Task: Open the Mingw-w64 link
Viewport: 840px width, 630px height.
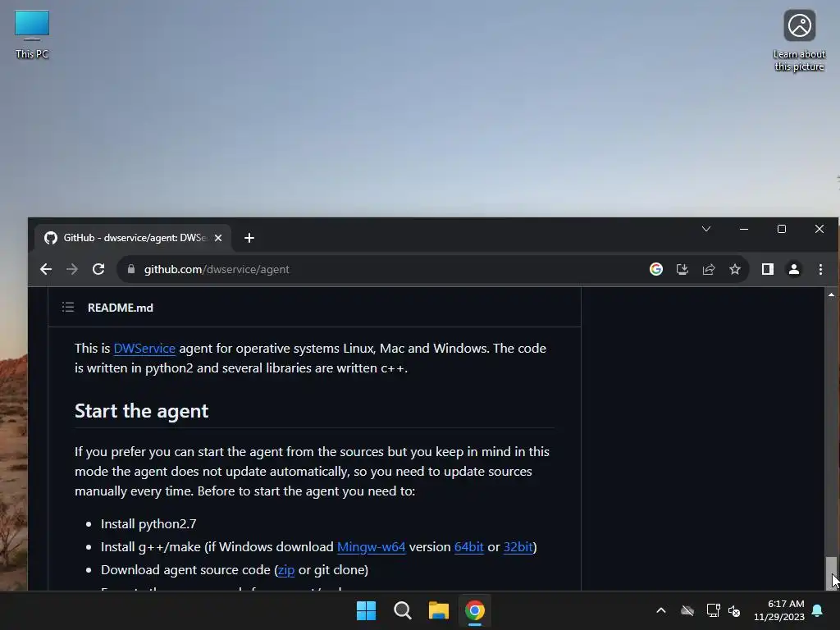Action: pos(372,547)
